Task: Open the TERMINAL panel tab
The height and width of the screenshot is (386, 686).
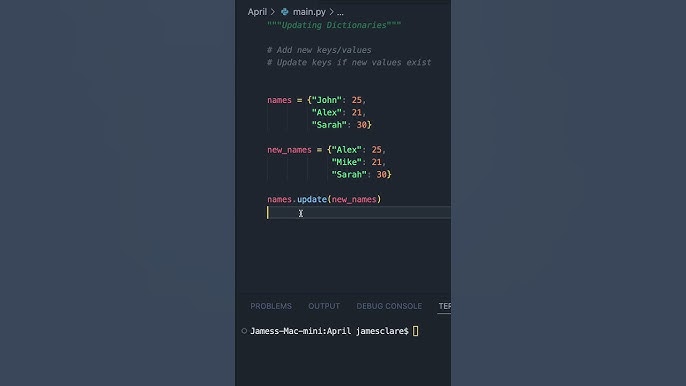Action: [444, 306]
